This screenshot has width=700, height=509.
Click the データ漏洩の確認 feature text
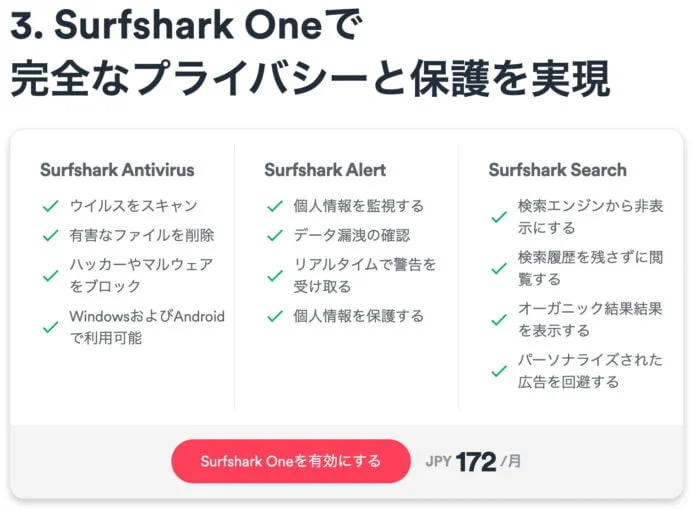click(x=351, y=236)
